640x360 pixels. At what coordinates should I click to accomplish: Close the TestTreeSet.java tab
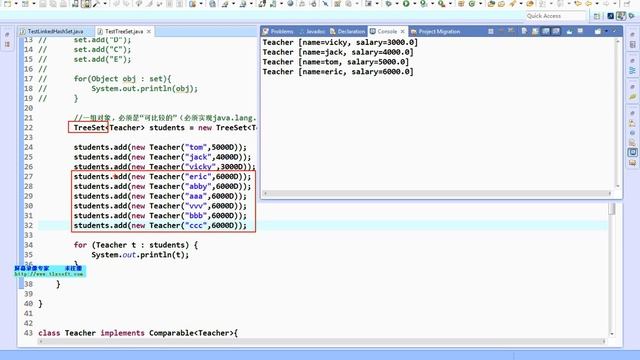[x=149, y=31]
